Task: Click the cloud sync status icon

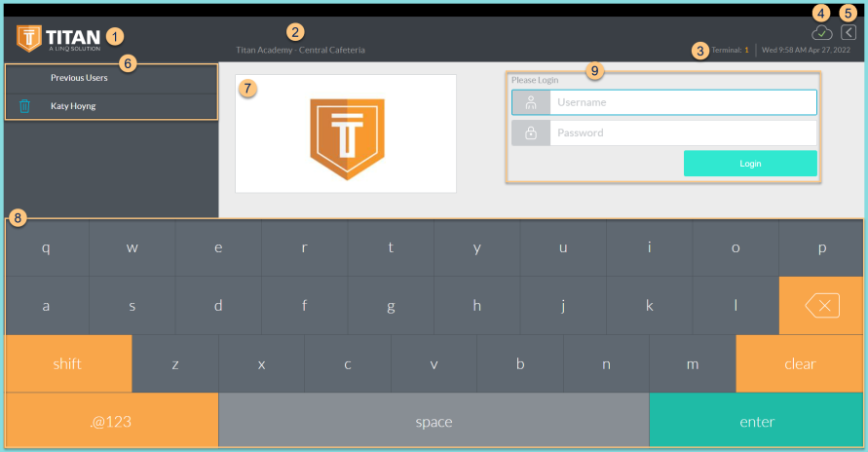Action: (821, 33)
